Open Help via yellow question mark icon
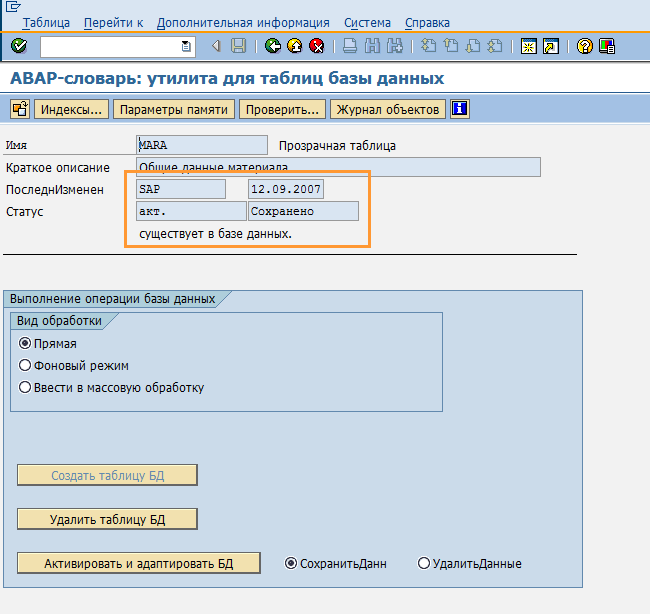 click(x=585, y=46)
